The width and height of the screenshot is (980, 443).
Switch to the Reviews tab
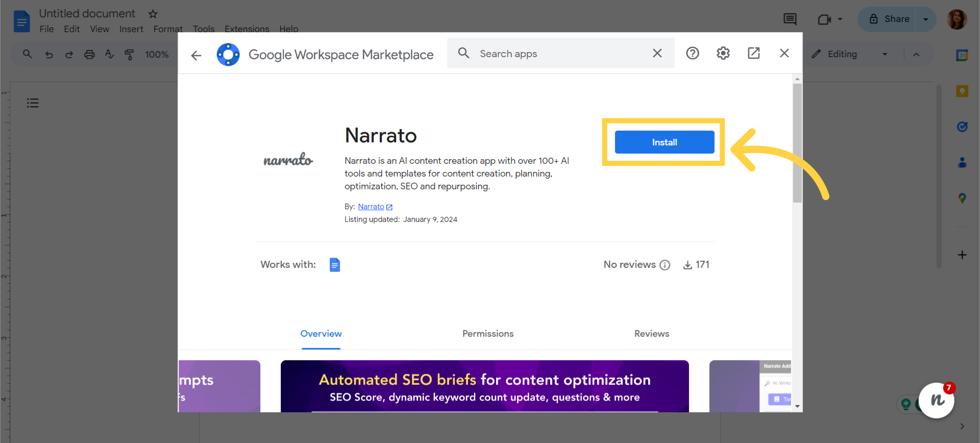tap(652, 334)
